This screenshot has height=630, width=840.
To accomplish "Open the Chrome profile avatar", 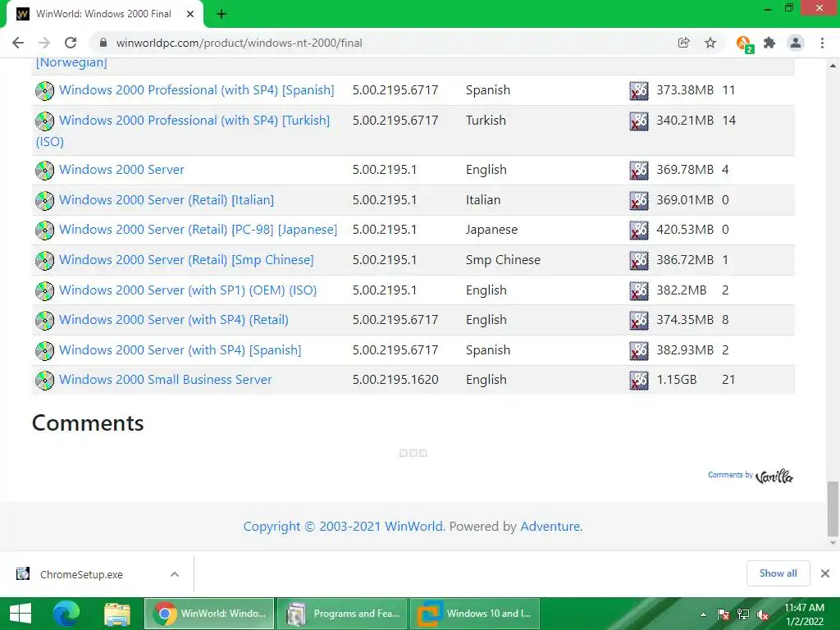I will pos(796,43).
